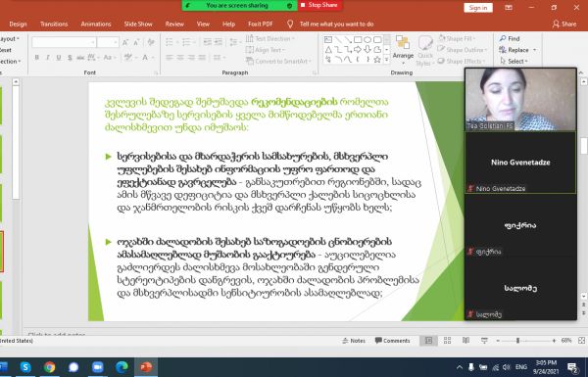This screenshot has height=377, width=588.
Task: Open the Find tool in Editing
Action: click(x=510, y=38)
